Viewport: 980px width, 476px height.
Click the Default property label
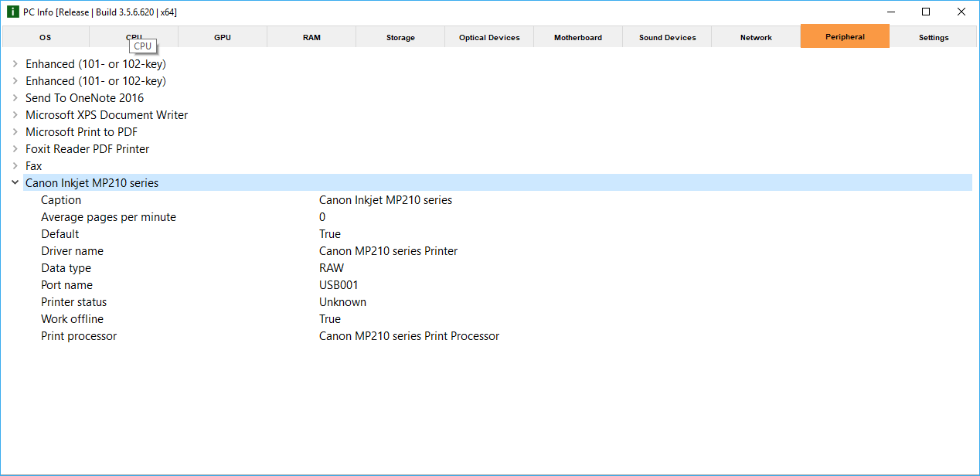(60, 234)
